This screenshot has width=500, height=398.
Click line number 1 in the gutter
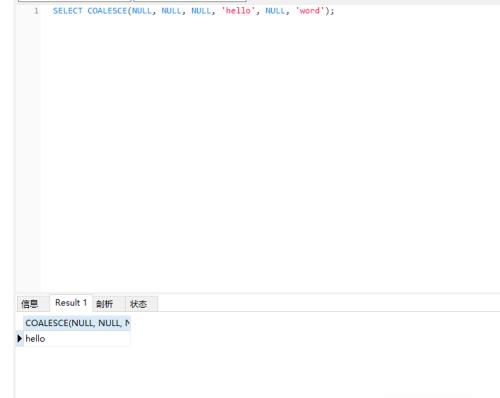pyautogui.click(x=36, y=11)
